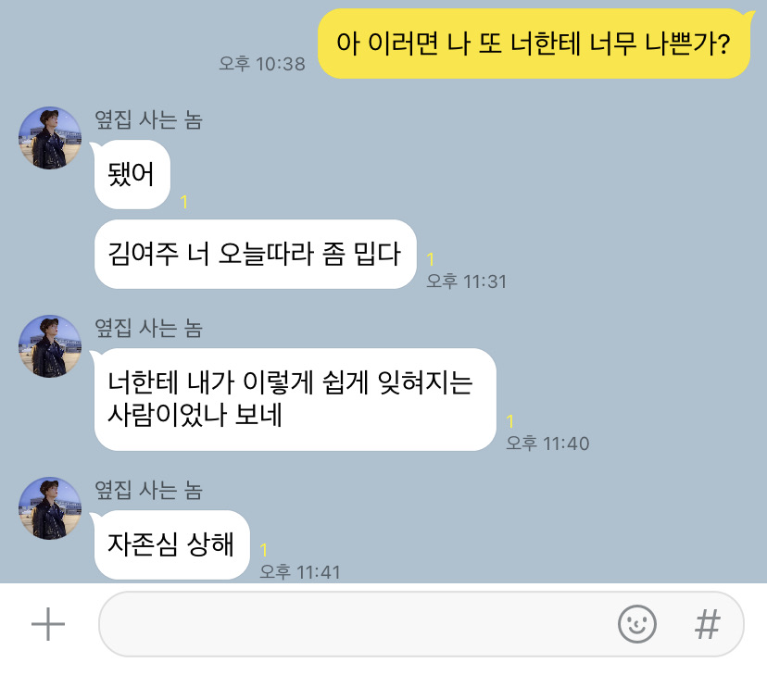
Task: Click the 오후 11:40 timestamp
Action: coord(547,444)
